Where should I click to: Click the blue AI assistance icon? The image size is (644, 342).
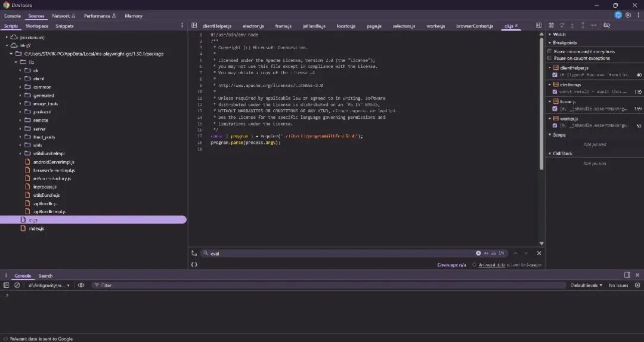pos(618,15)
